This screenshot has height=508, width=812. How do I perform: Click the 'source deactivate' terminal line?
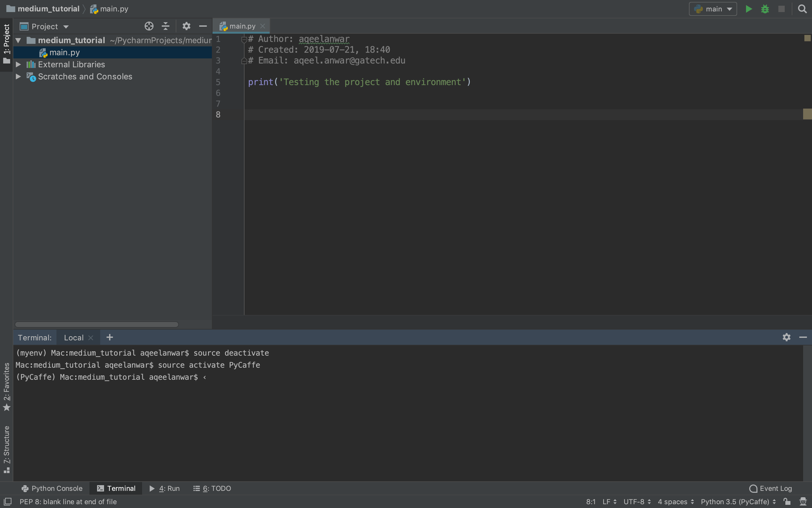pos(142,353)
